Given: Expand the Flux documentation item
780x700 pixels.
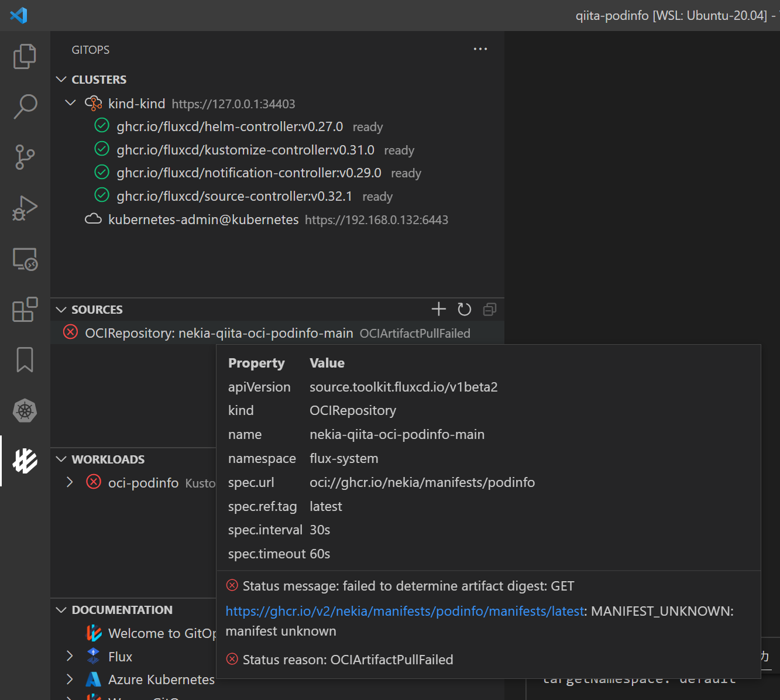Looking at the screenshot, I should coord(70,656).
